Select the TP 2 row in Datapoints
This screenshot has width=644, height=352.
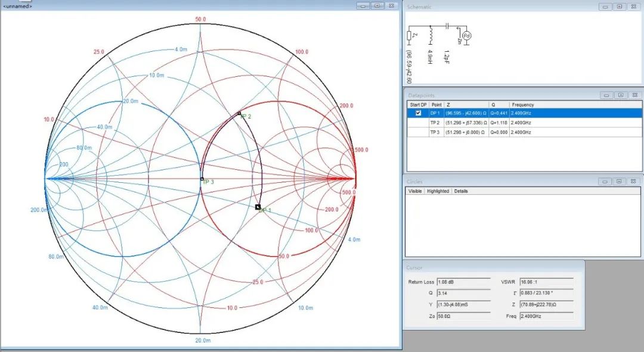(525, 123)
